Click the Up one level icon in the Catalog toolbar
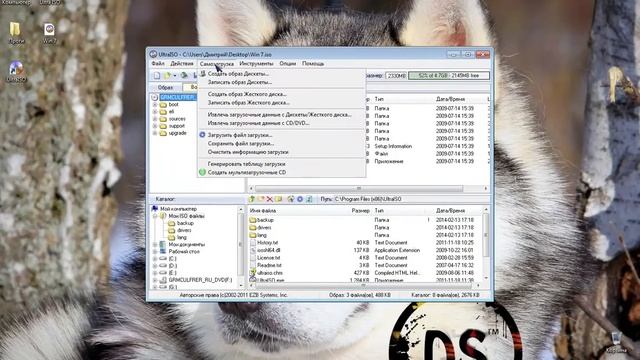 tap(252, 199)
